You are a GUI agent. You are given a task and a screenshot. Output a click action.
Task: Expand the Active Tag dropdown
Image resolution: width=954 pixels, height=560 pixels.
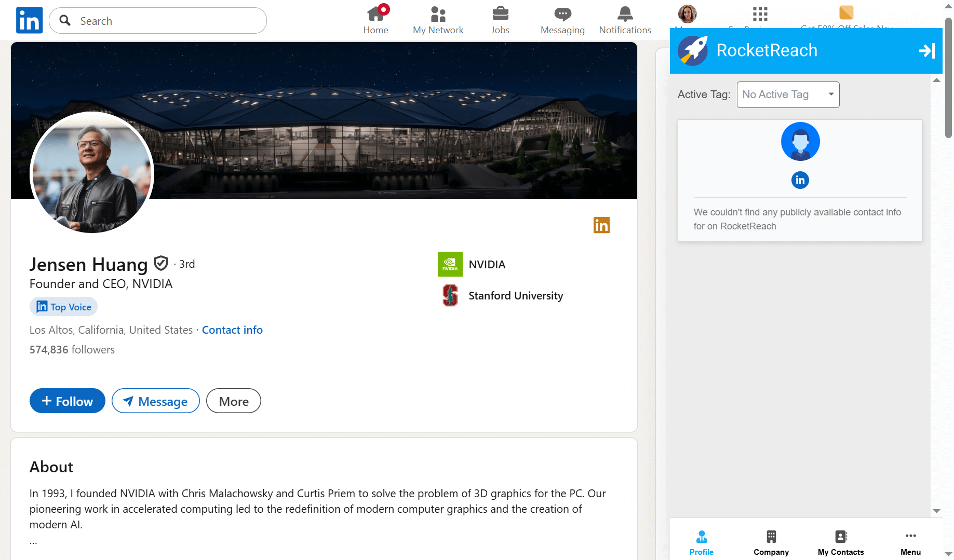point(788,94)
